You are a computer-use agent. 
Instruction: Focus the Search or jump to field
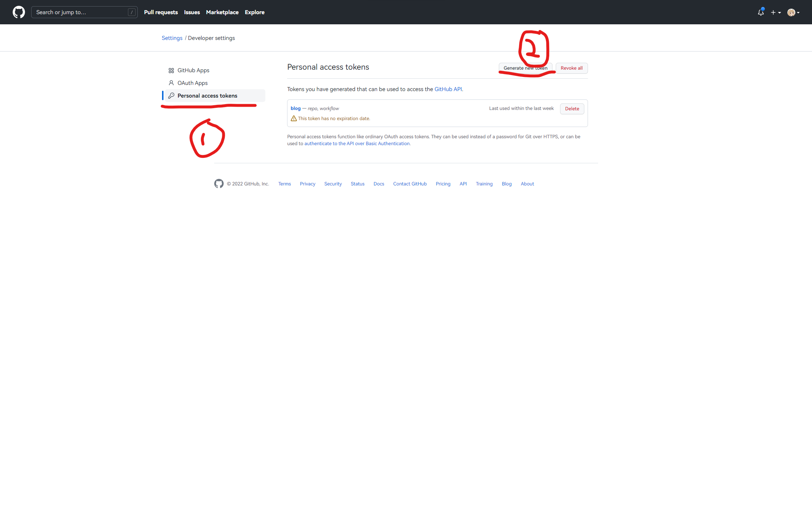coord(84,12)
